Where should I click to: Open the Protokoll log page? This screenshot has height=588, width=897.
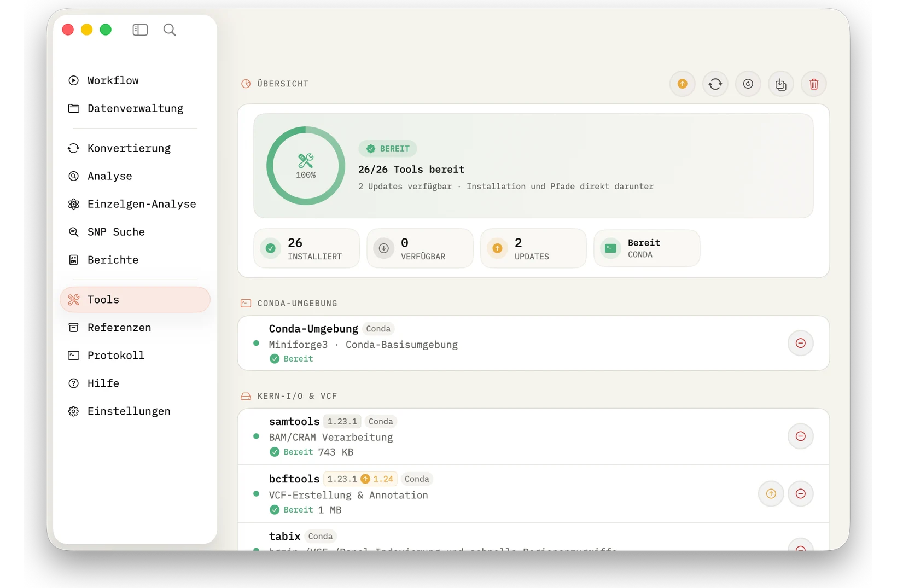135,356
